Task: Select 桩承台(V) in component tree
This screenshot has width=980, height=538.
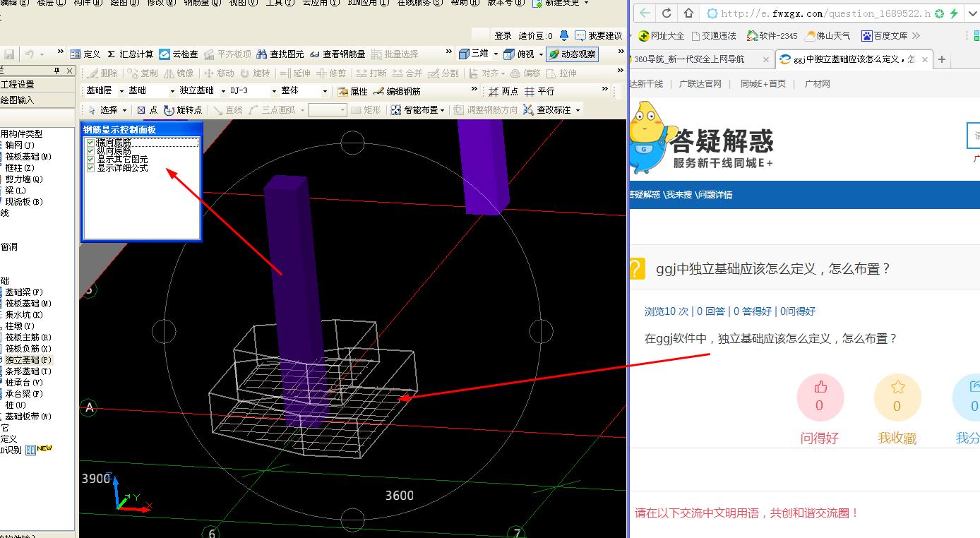Action: pos(23,382)
